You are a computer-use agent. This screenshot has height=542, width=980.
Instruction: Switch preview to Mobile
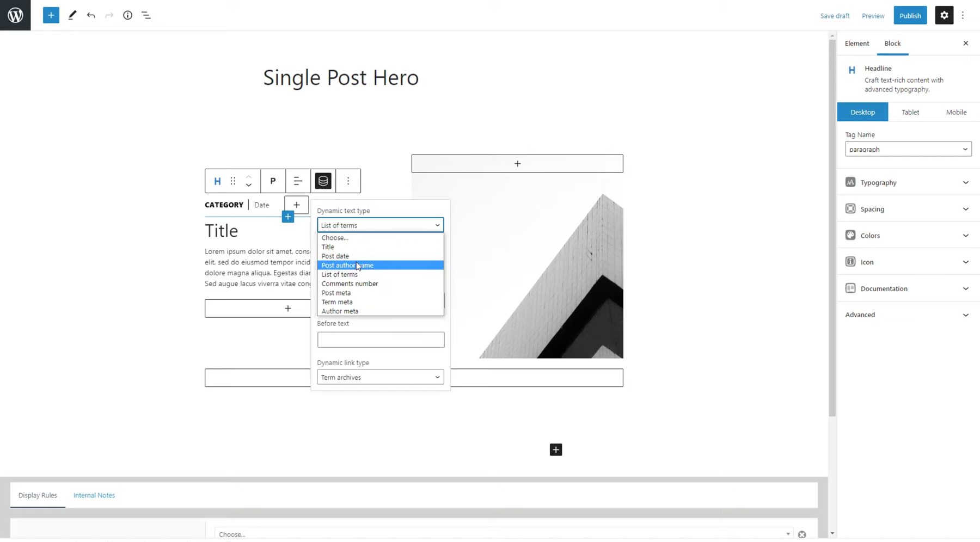tap(956, 112)
